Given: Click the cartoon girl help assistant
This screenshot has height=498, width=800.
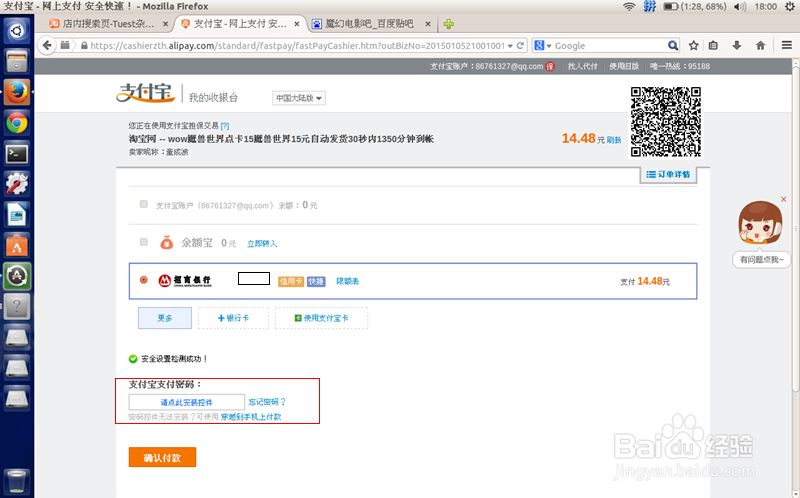Looking at the screenshot, I should pyautogui.click(x=760, y=223).
